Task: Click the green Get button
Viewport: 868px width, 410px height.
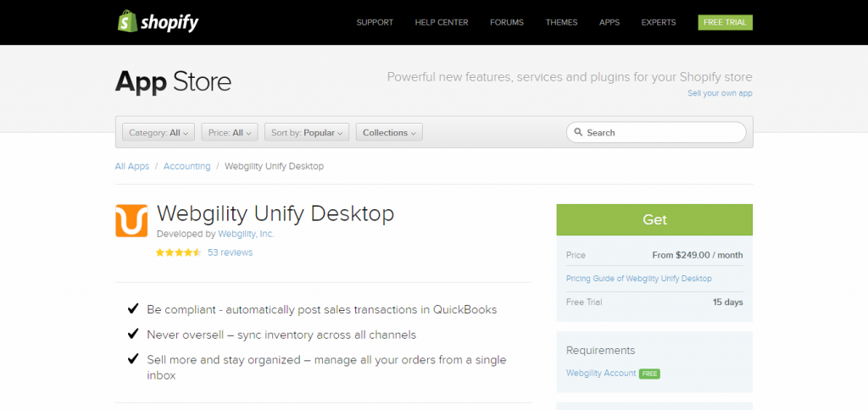Action: point(654,219)
